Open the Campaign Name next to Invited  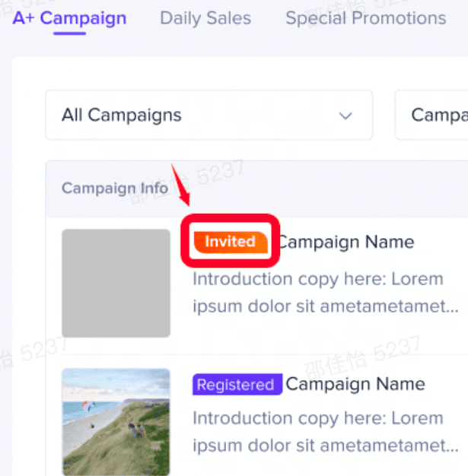tap(346, 243)
